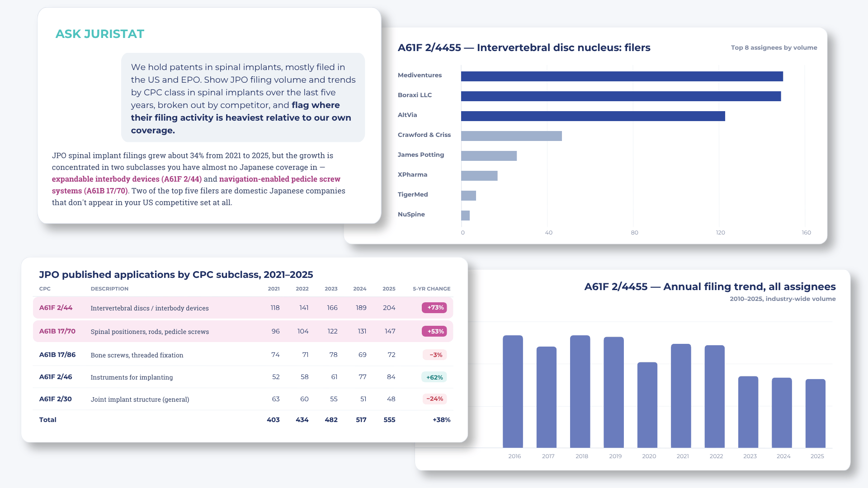Sort by the 5-YR CHANGE column header
Screen dimensions: 868x488
point(431,289)
